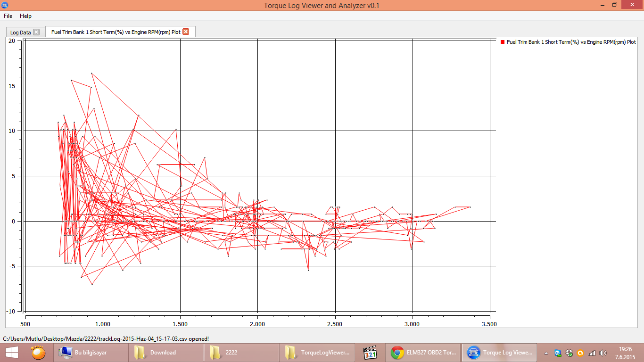Click the Torque app icon in title bar

[x=5, y=5]
